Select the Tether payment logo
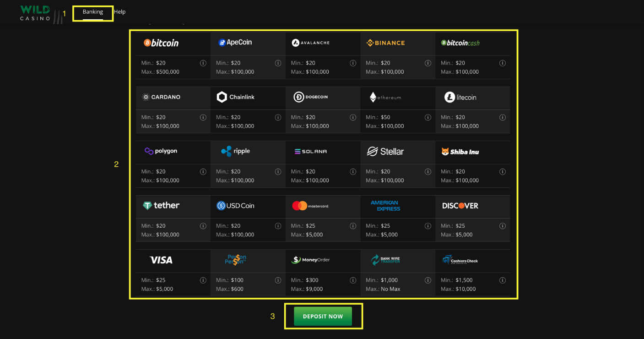This screenshot has width=644, height=339. point(161,206)
